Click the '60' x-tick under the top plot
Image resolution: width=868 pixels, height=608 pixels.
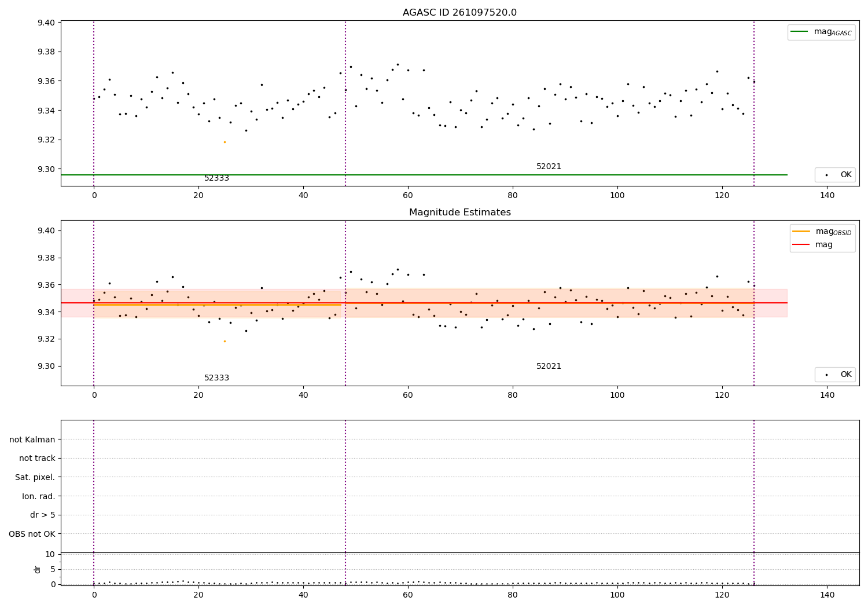click(x=408, y=196)
